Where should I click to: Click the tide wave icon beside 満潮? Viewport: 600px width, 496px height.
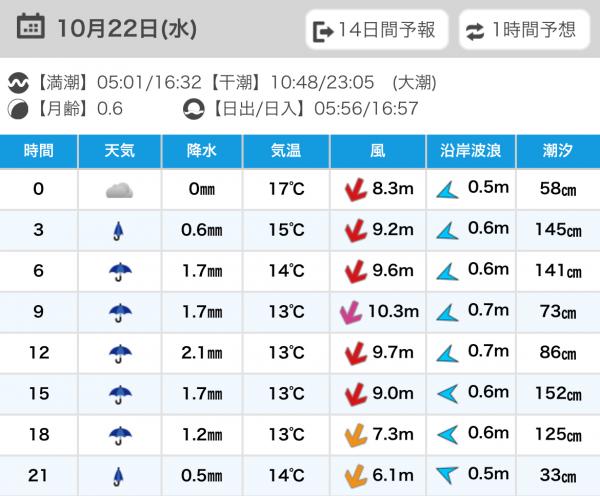[x=18, y=83]
